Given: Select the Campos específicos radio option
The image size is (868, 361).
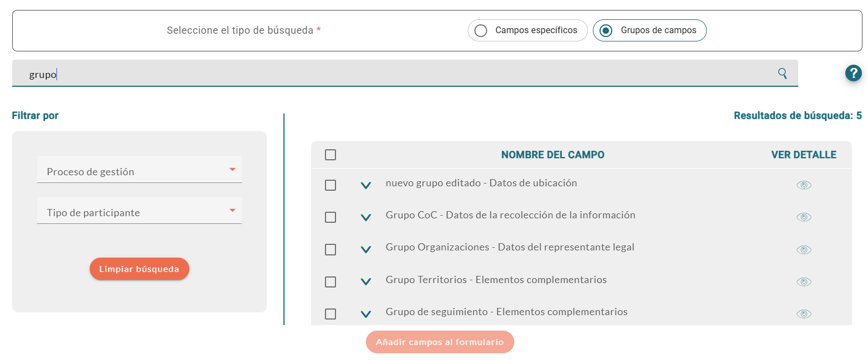Looking at the screenshot, I should point(481,30).
